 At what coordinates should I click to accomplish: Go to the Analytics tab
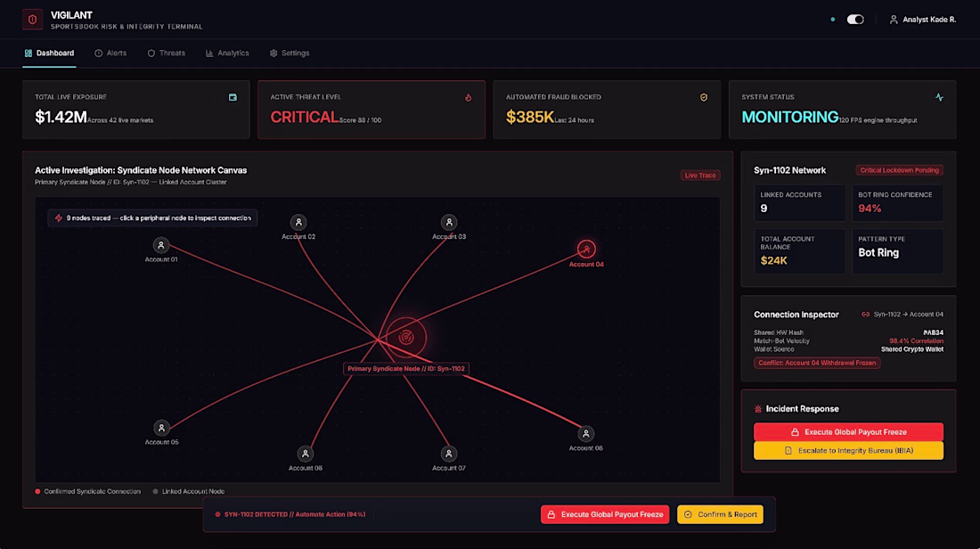pyautogui.click(x=227, y=53)
